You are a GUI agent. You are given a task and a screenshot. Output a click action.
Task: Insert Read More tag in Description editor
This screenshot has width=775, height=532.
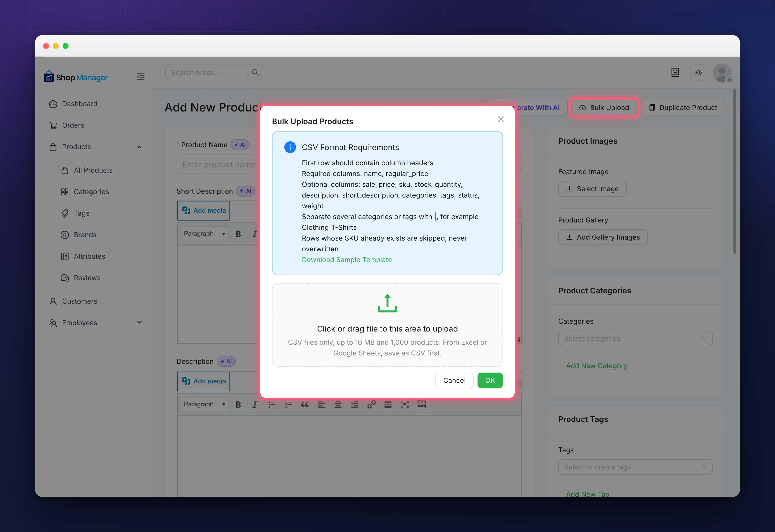(x=388, y=404)
